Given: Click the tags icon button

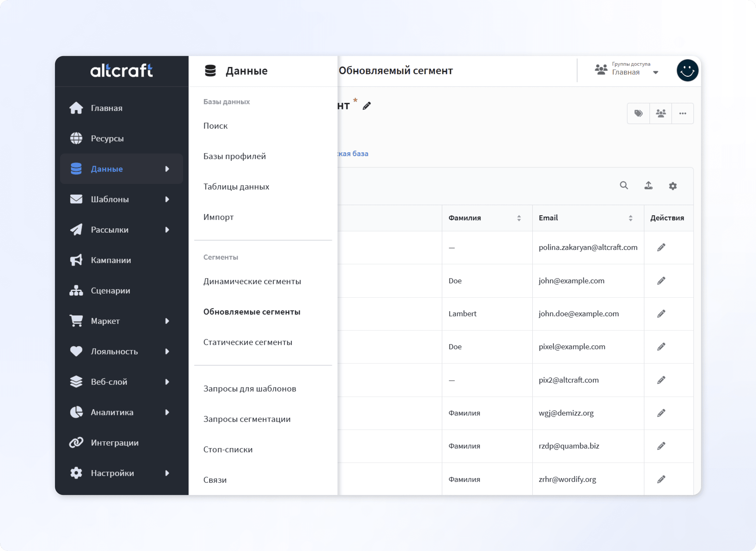Looking at the screenshot, I should pos(638,114).
